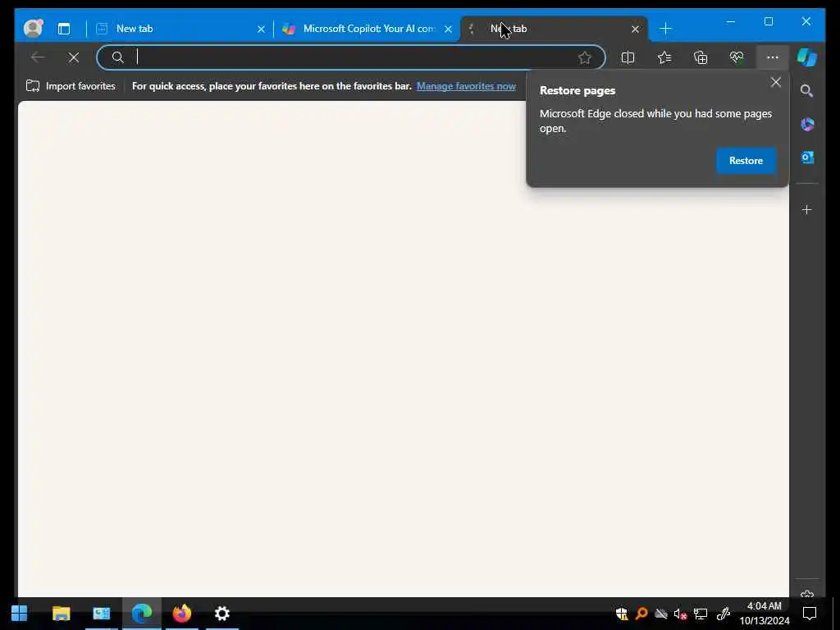Viewport: 840px width, 630px height.
Task: Open a new tab with plus button
Action: [665, 29]
